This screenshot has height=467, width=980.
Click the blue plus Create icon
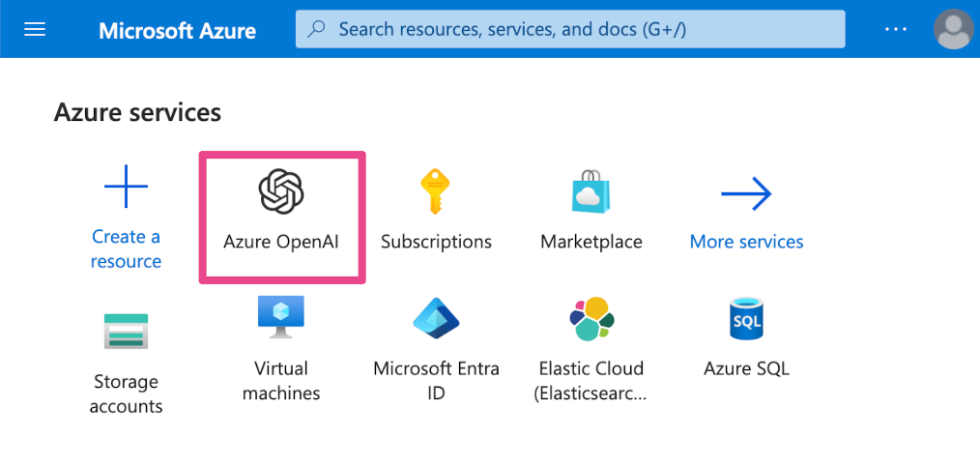pos(126,187)
